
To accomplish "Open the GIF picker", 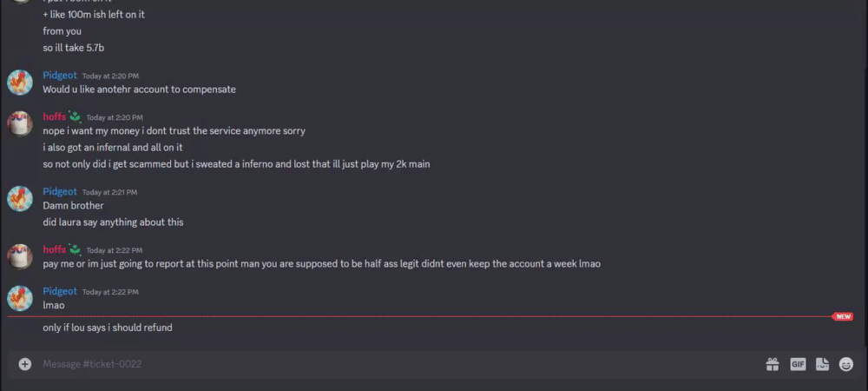I will [798, 364].
